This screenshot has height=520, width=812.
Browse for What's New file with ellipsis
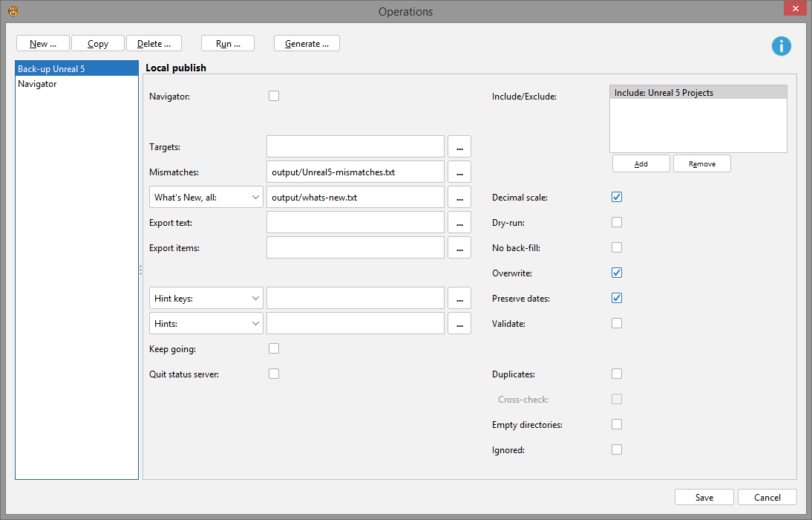click(x=459, y=198)
